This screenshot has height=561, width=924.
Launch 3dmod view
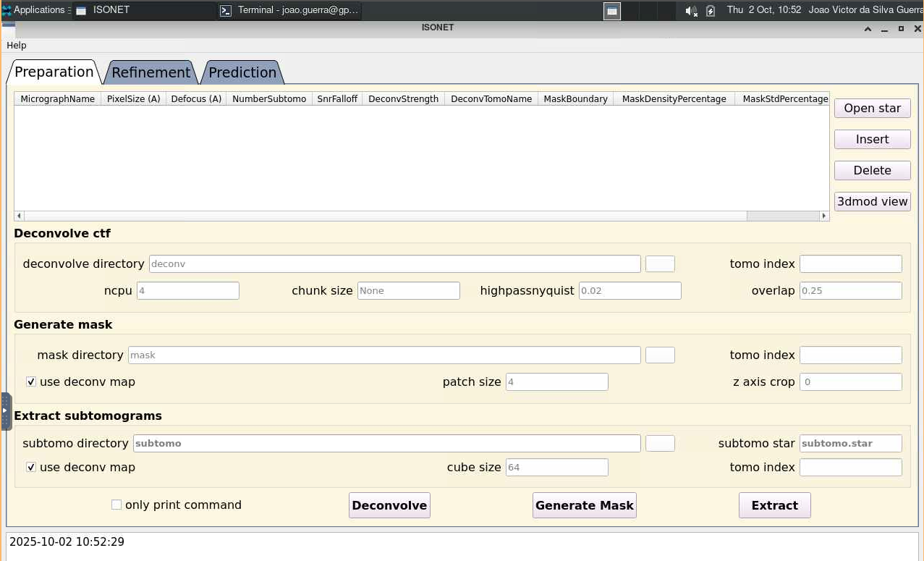pos(872,201)
